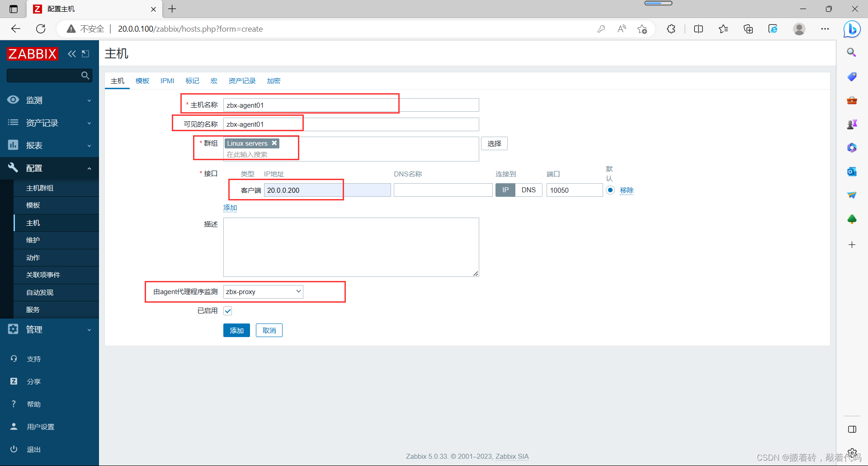Switch interface connection to DNS
This screenshot has width=868, height=466.
click(528, 190)
